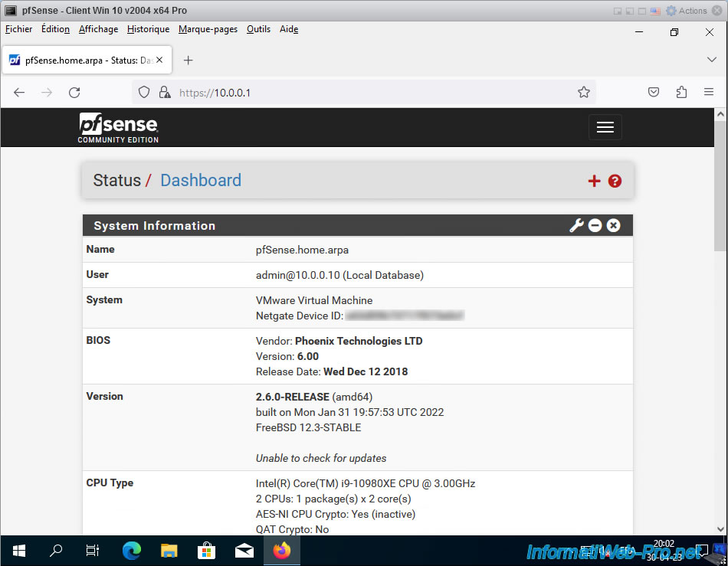Image resolution: width=728 pixels, height=566 pixels.
Task: Open the Outils menu
Action: coord(258,29)
